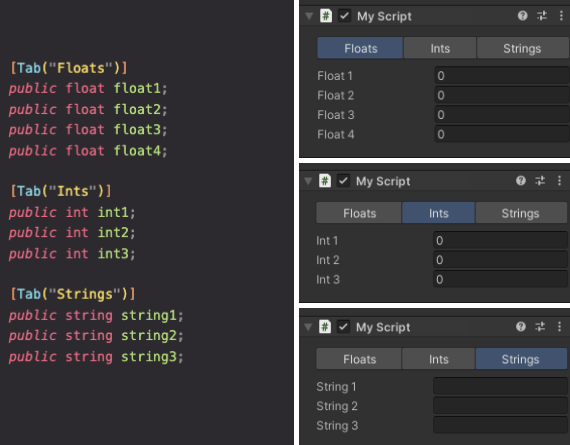
Task: Click help icon in bottom My Script header
Action: click(x=521, y=326)
